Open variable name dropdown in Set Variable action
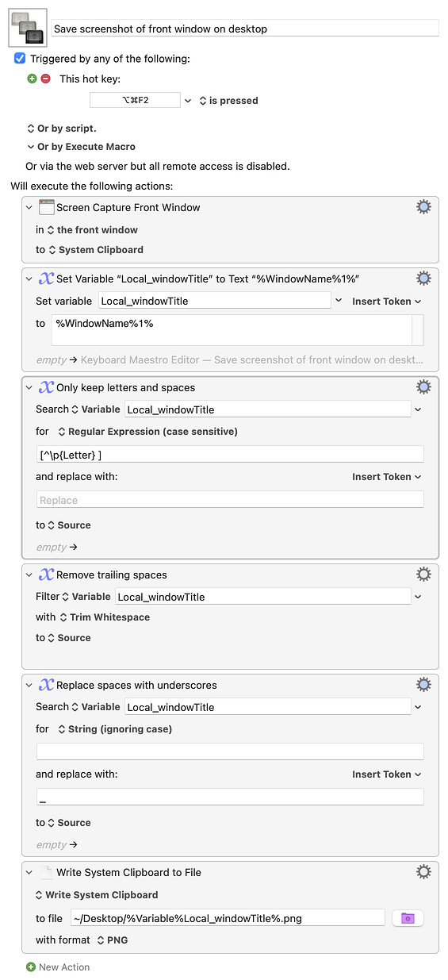448x980 pixels. point(339,301)
